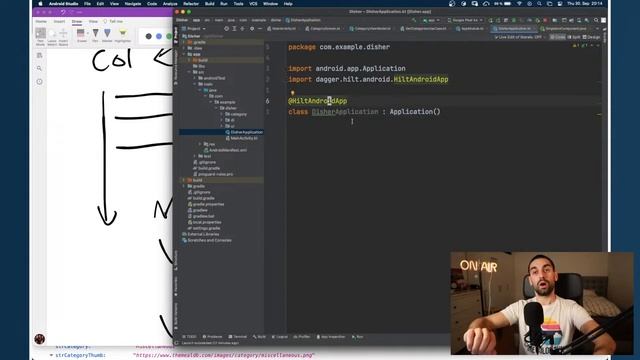This screenshot has width=640, height=360.
Task: Open the Build tool window
Action: pyautogui.click(x=259, y=337)
